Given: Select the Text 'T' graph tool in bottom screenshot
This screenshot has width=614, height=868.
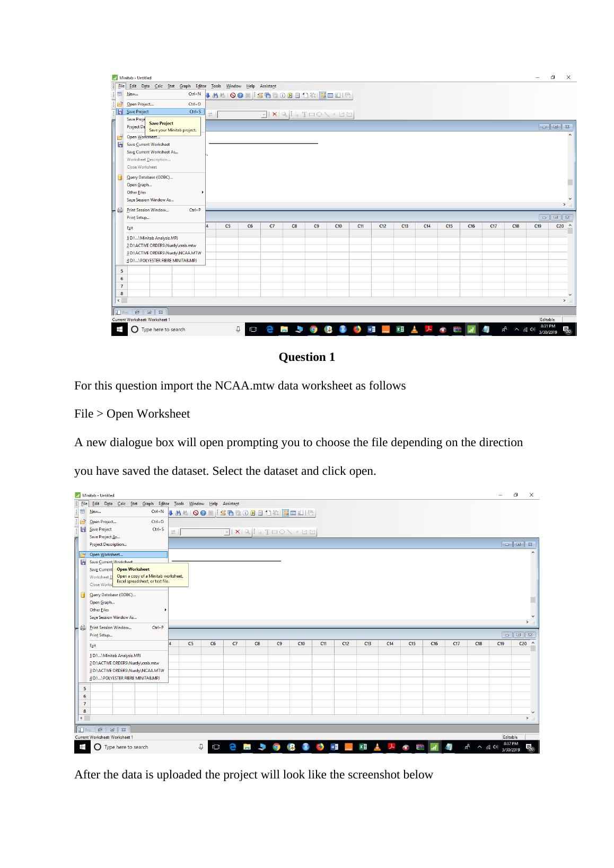Looking at the screenshot, I should [267, 532].
